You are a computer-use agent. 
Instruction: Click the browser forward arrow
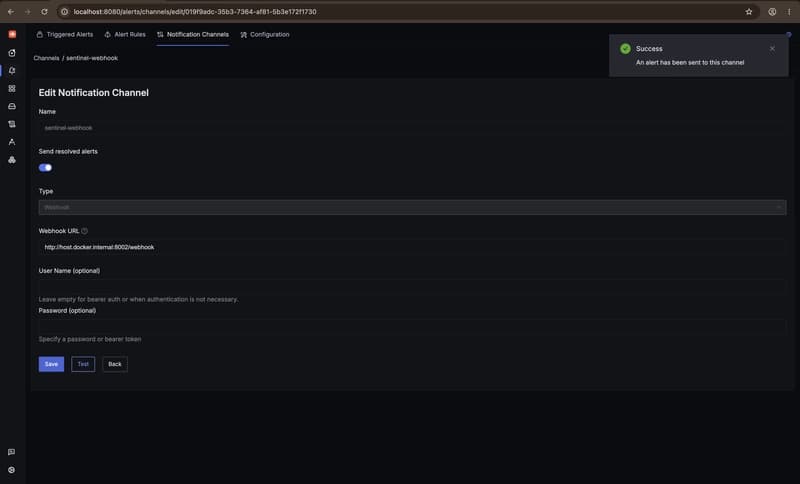pyautogui.click(x=28, y=11)
